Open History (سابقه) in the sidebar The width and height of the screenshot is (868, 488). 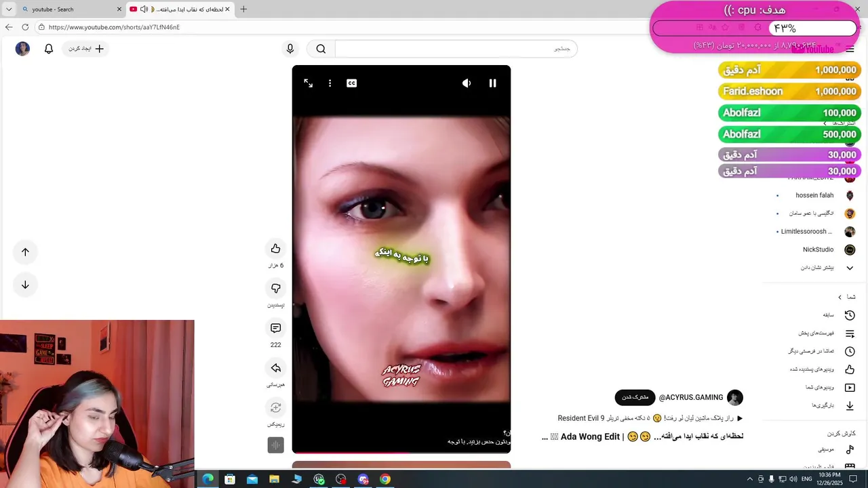pyautogui.click(x=839, y=315)
